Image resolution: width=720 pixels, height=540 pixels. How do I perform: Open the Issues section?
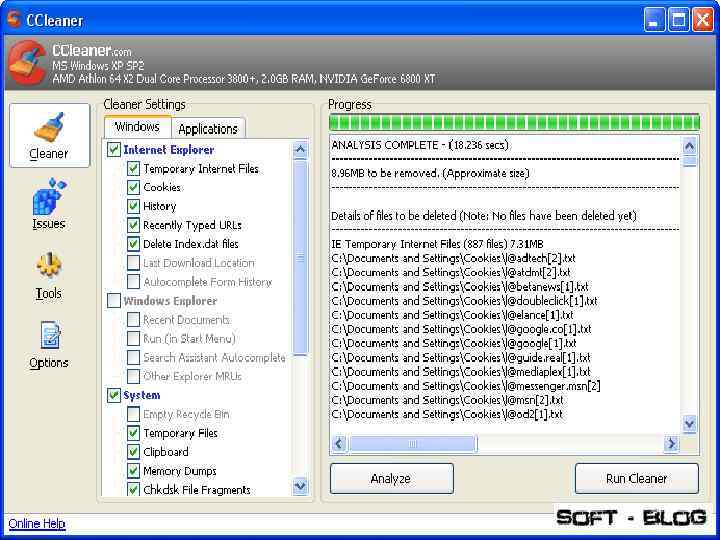pyautogui.click(x=49, y=204)
